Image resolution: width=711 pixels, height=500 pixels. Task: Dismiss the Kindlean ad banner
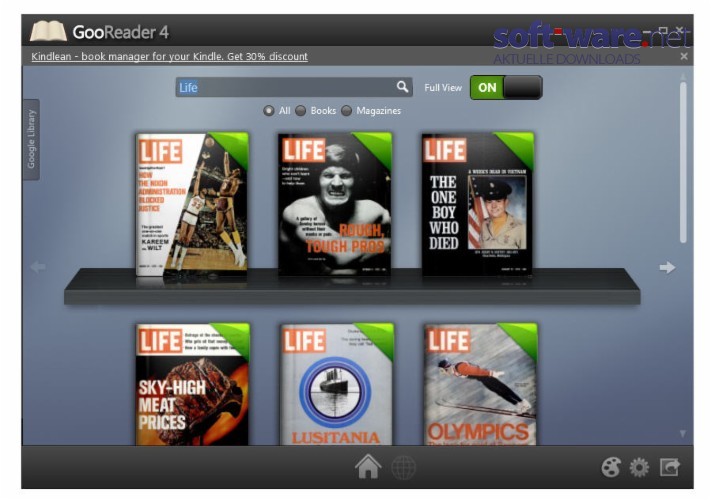684,56
